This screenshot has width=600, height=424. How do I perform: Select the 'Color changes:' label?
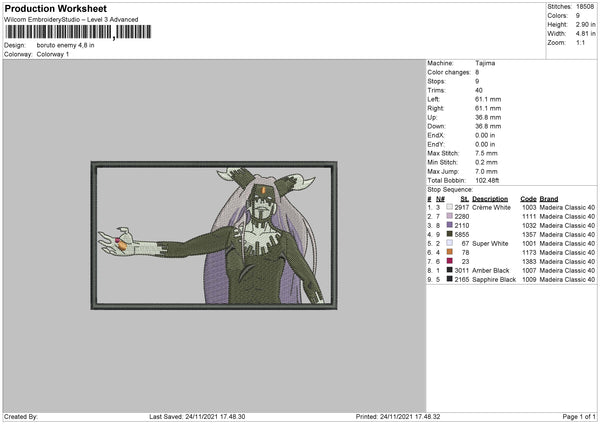(449, 72)
